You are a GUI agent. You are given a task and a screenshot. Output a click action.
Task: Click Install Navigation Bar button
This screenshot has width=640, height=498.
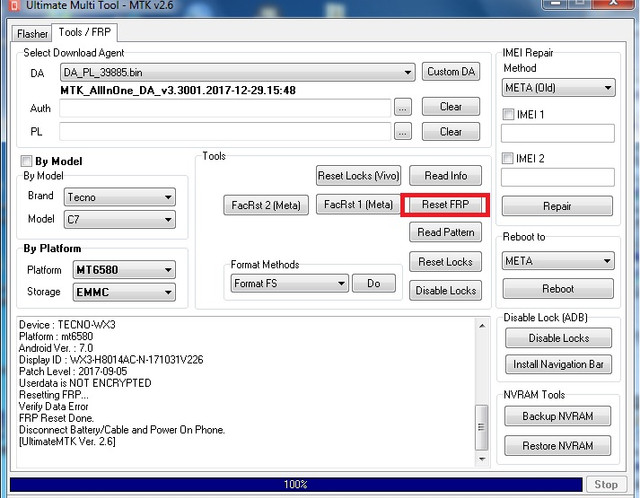pos(558,365)
